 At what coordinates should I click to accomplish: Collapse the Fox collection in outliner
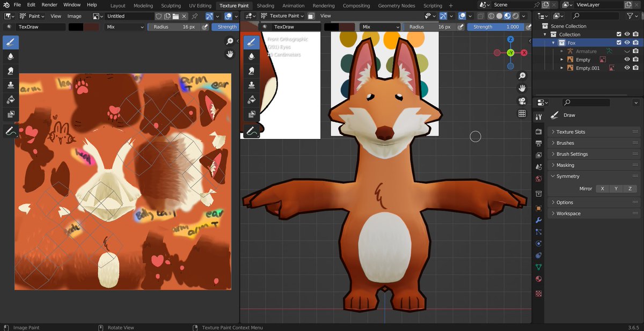(x=554, y=42)
